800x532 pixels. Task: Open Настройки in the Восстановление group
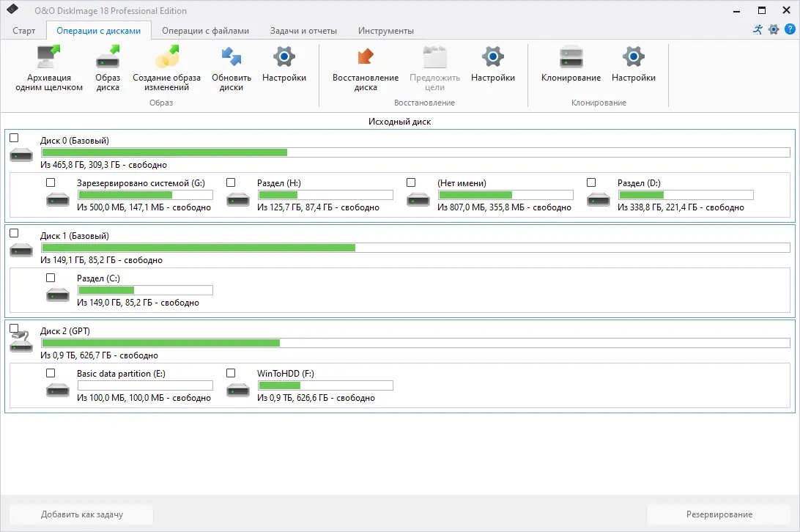493,64
